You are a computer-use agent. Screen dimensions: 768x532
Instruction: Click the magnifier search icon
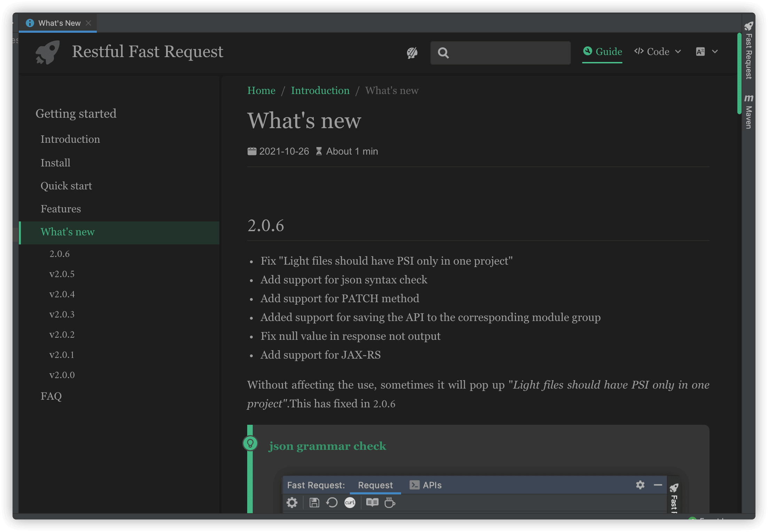tap(443, 53)
